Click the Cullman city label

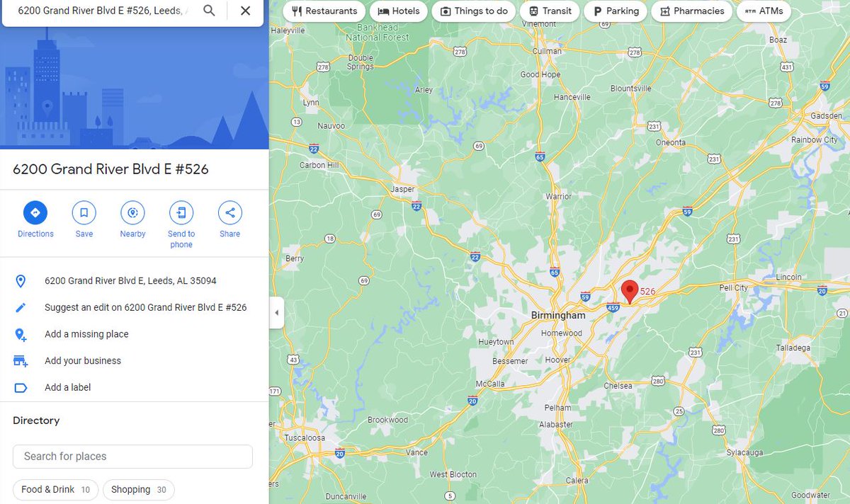(547, 51)
